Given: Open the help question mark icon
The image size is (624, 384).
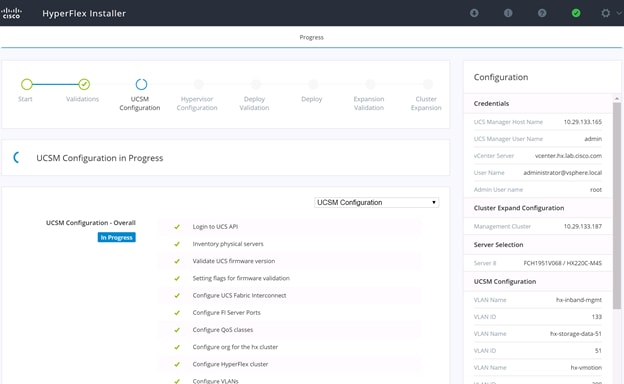Looking at the screenshot, I should (x=542, y=13).
